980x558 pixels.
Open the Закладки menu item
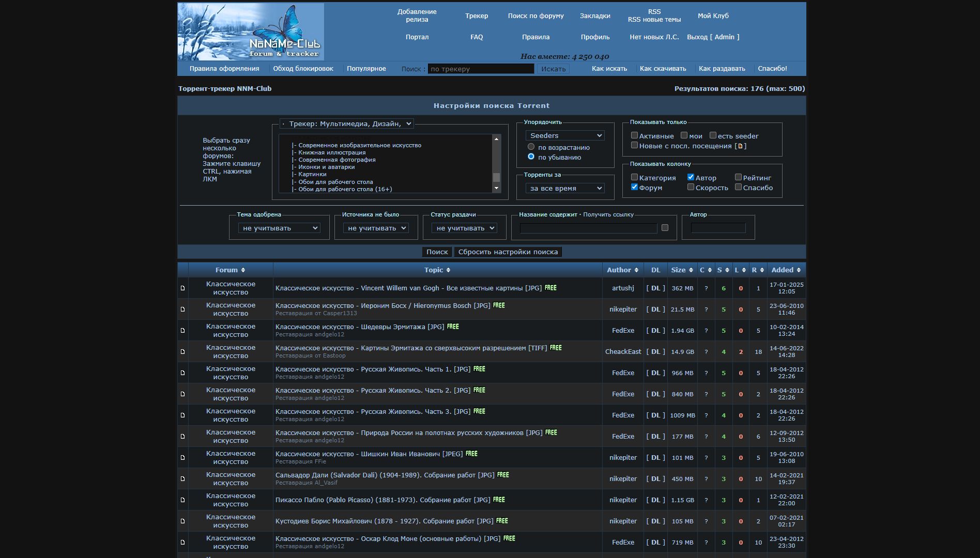tap(595, 16)
